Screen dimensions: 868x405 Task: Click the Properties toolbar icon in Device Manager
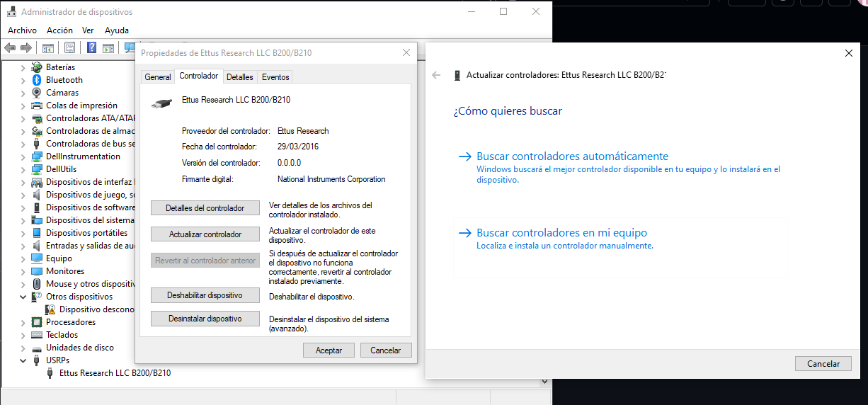click(69, 47)
